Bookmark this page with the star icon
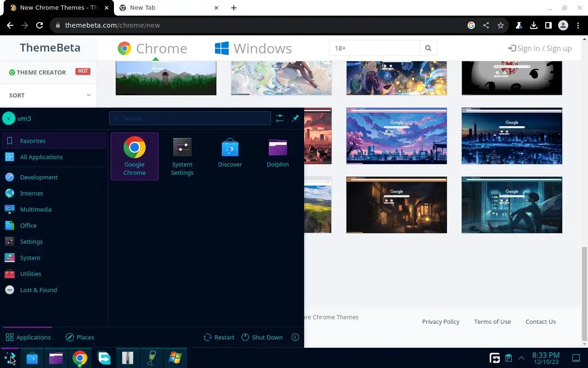Screen dimensions: 588x368 click(501, 25)
